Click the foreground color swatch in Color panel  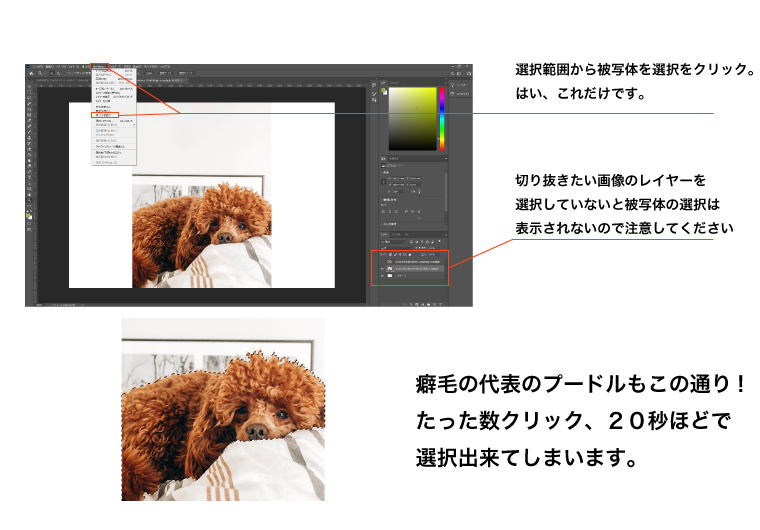(x=383, y=90)
